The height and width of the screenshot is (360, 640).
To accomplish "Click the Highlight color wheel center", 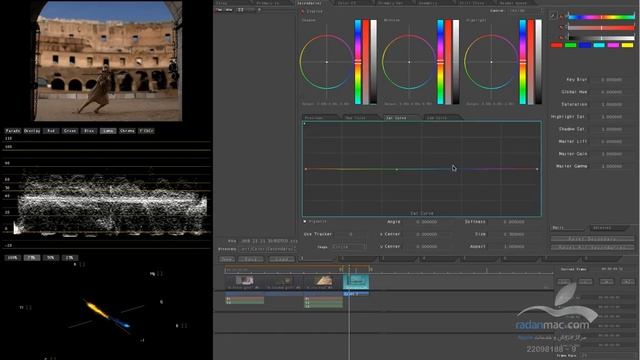I will pos(491,62).
